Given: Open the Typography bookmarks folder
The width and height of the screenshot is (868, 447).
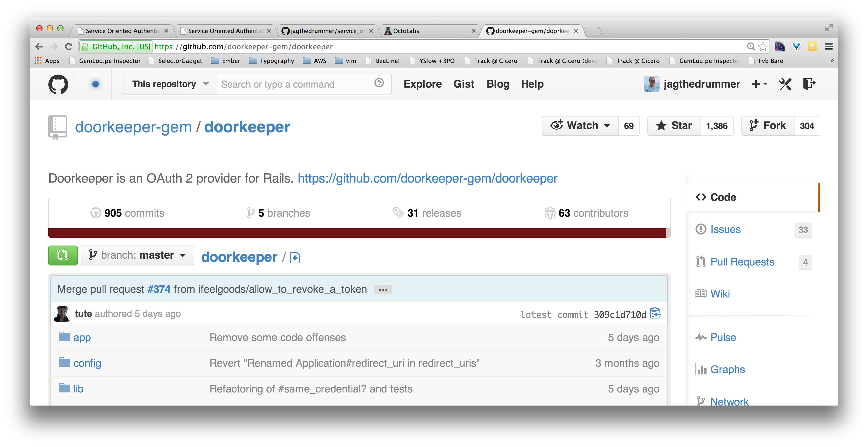Looking at the screenshot, I should point(271,61).
